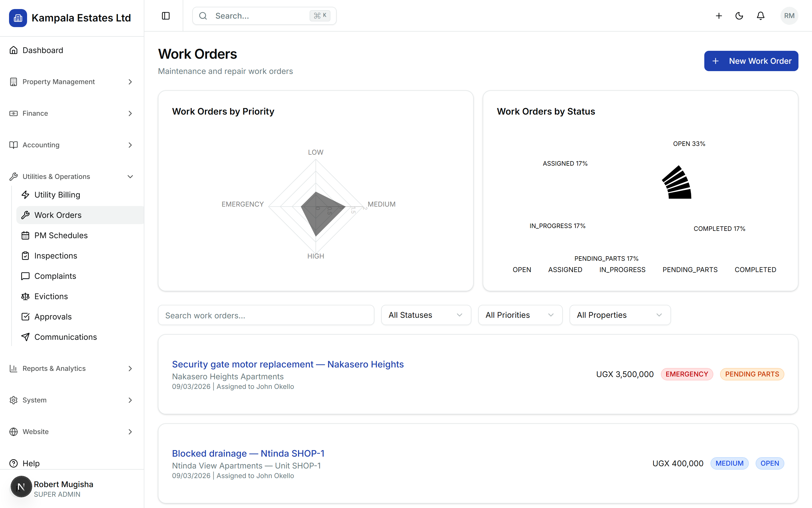Click the Accounting book icon

coord(14,145)
